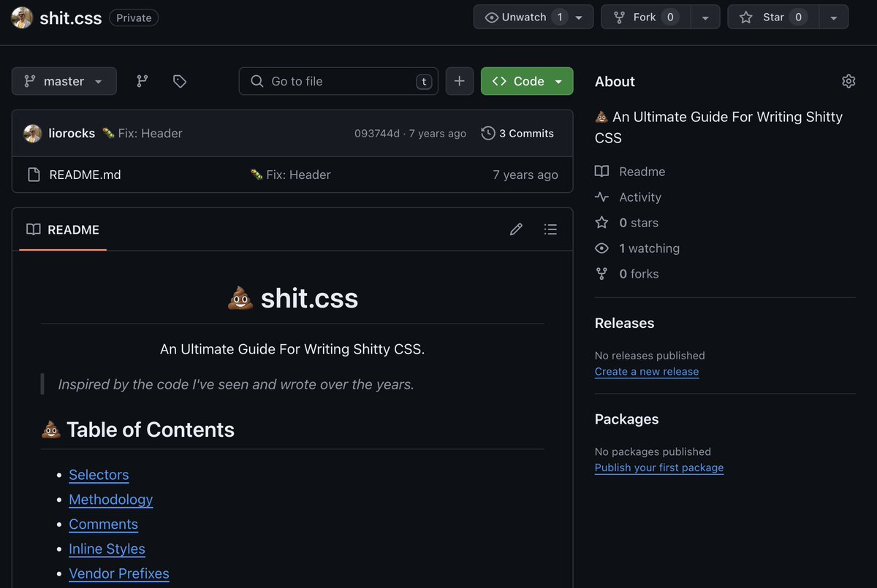Screen dimensions: 877x588
Task: Open the green Code dropdown button
Action: [527, 81]
